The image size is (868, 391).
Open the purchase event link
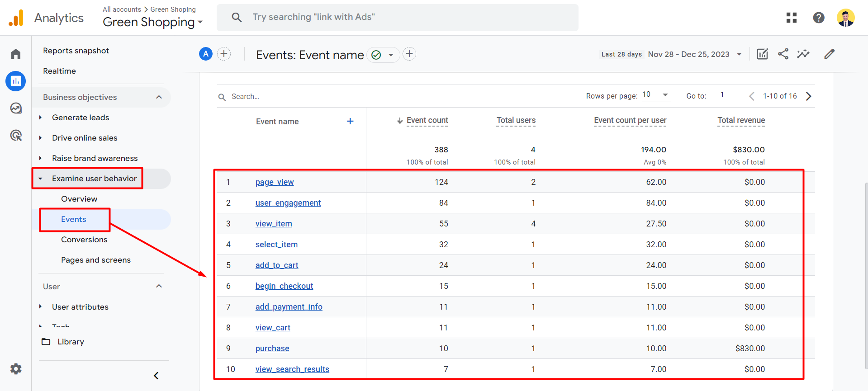[x=272, y=349]
